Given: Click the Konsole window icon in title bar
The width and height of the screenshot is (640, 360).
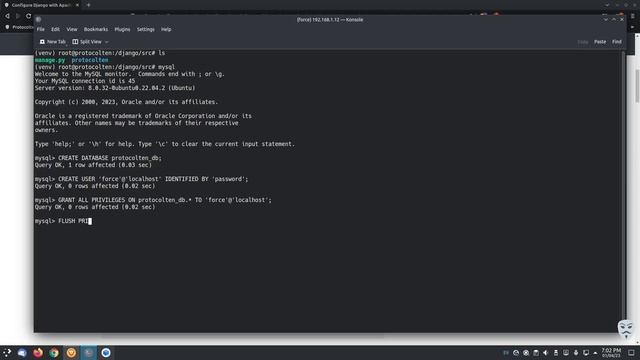Looking at the screenshot, I should (x=38, y=19).
